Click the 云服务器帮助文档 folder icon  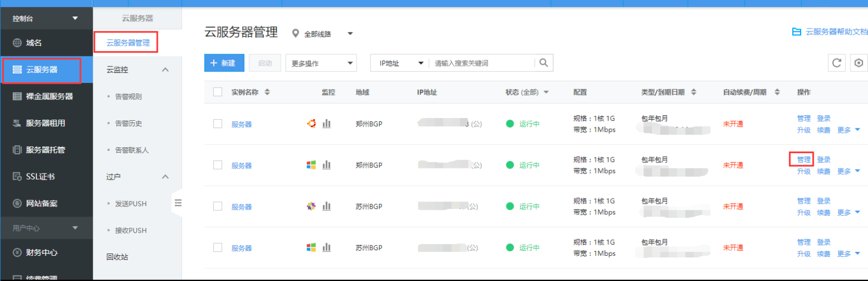797,32
